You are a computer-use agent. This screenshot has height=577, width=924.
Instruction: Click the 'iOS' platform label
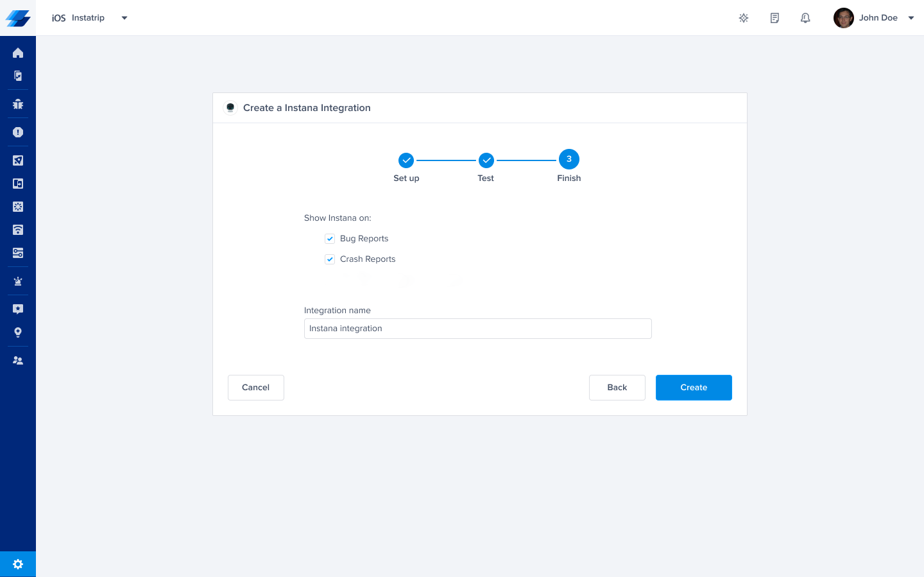point(59,18)
